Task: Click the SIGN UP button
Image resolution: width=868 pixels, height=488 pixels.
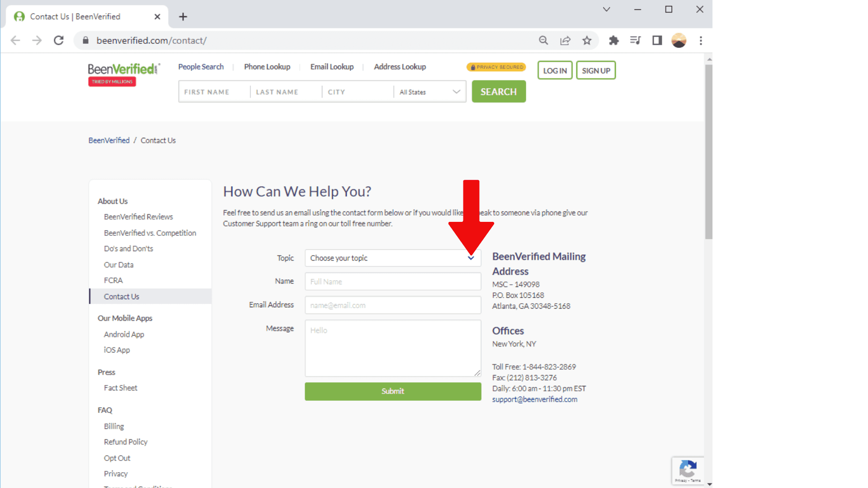Action: [x=595, y=70]
